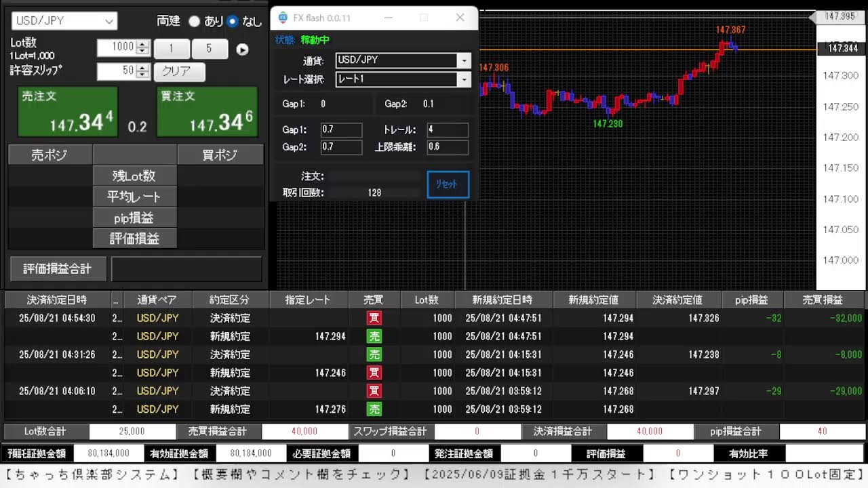This screenshot has width=868, height=488.
Task: Click the トレール input field showing 4
Action: click(448, 129)
